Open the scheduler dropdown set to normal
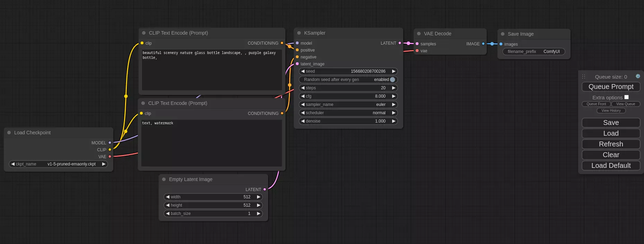This screenshot has height=244, width=644. pyautogui.click(x=348, y=113)
